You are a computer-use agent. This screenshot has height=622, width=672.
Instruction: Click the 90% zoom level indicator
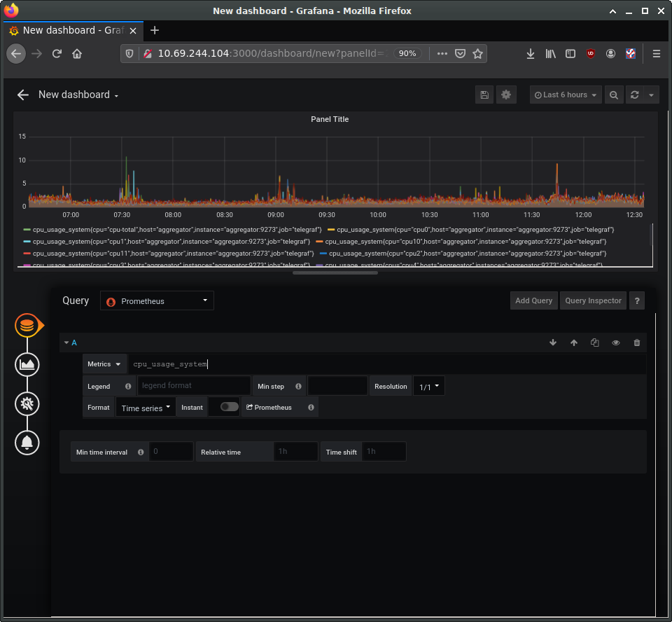407,54
